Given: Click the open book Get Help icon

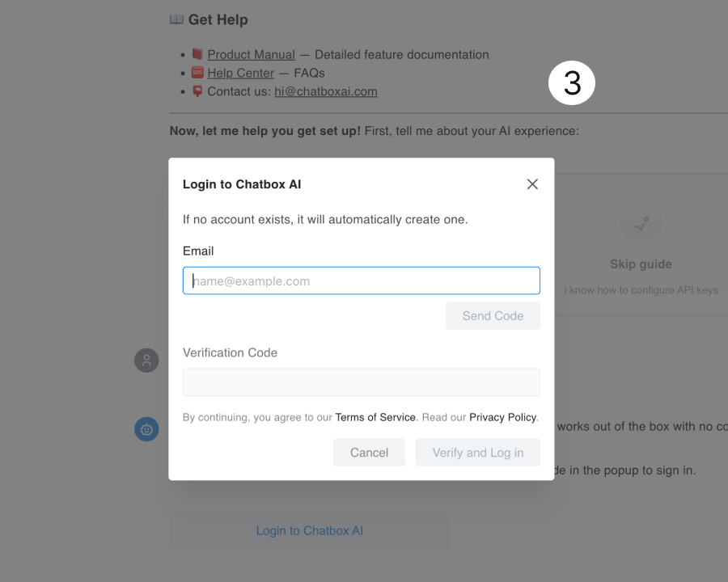Looking at the screenshot, I should tap(176, 19).
